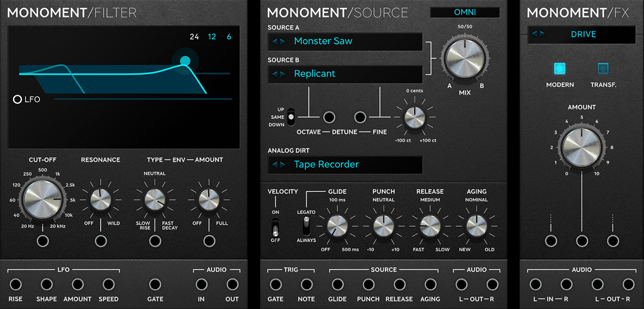Select previous Source B preset arrow
The width and height of the screenshot is (644, 309).
pos(275,74)
